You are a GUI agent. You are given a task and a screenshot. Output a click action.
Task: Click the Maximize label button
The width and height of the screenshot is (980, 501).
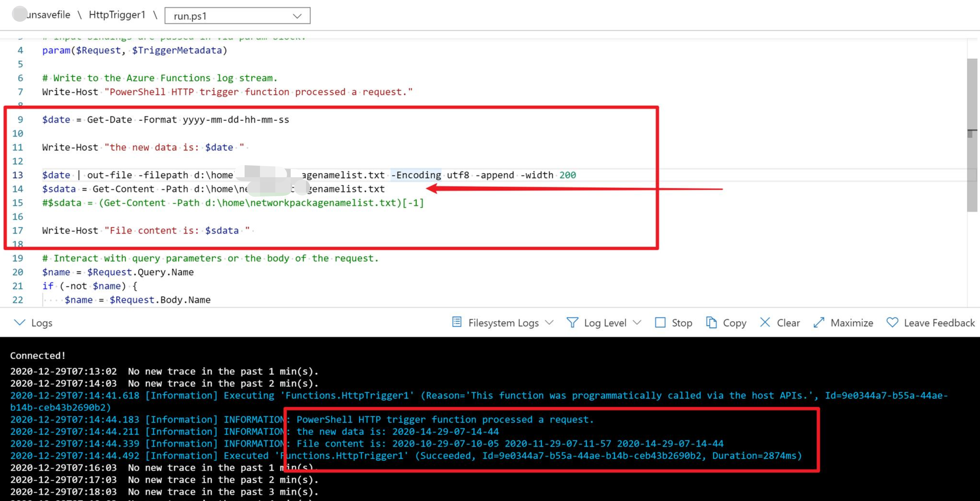tap(851, 323)
